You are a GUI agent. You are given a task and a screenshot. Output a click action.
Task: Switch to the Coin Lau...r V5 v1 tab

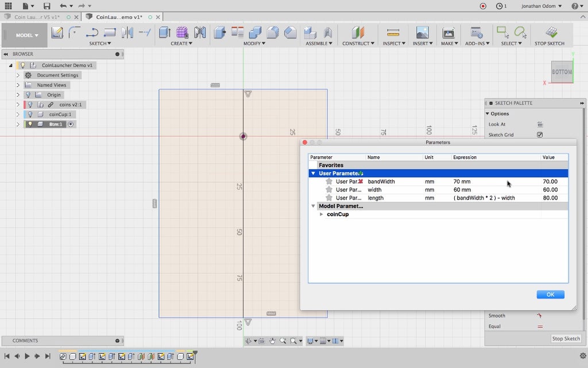37,17
